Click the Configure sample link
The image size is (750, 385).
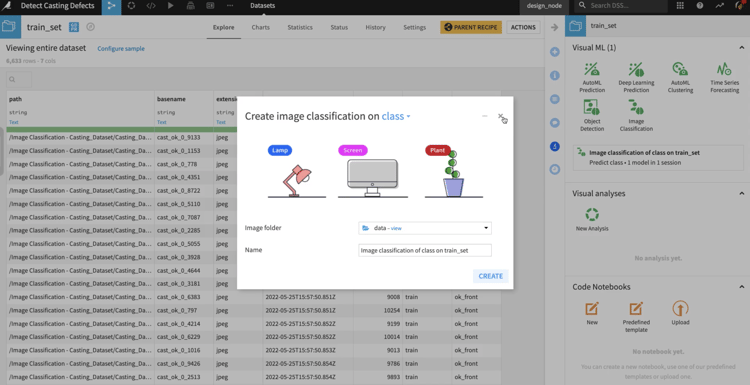click(x=121, y=49)
